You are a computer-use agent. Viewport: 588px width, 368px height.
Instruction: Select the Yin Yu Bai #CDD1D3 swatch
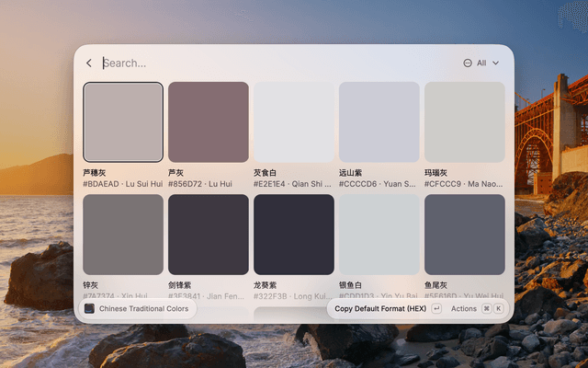pos(379,235)
